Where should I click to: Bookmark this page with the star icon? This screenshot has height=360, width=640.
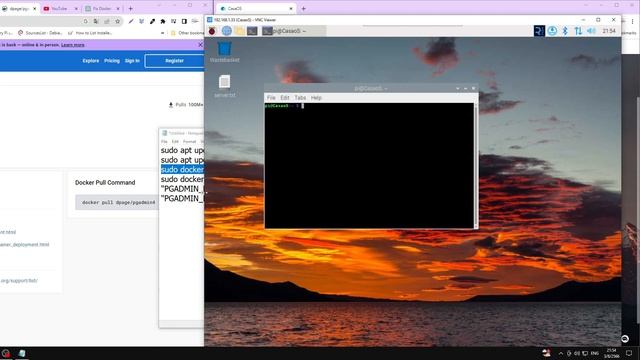118,21
